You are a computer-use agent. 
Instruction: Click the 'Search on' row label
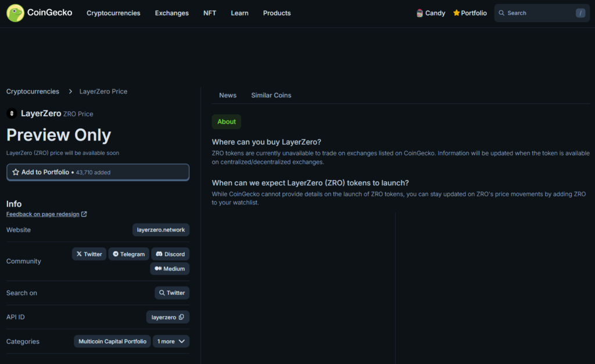[x=21, y=293]
